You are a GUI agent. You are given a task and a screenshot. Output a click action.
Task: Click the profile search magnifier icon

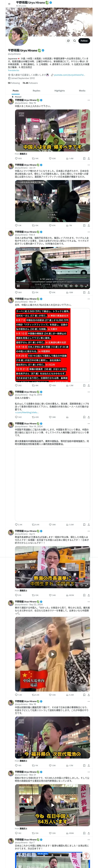(x=74, y=41)
